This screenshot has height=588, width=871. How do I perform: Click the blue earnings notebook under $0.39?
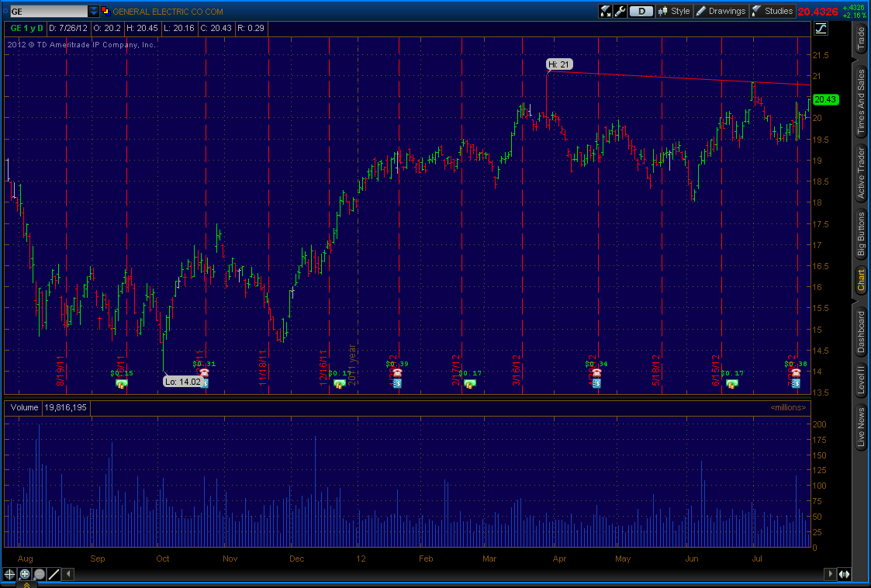point(397,383)
